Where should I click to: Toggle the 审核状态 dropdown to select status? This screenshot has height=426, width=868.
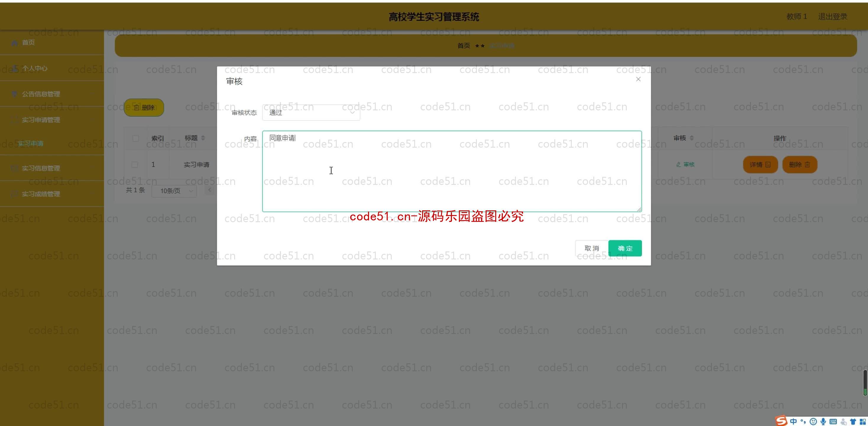pos(311,113)
